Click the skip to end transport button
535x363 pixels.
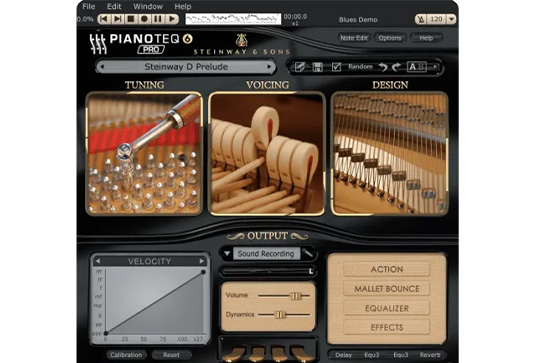tap(117, 19)
